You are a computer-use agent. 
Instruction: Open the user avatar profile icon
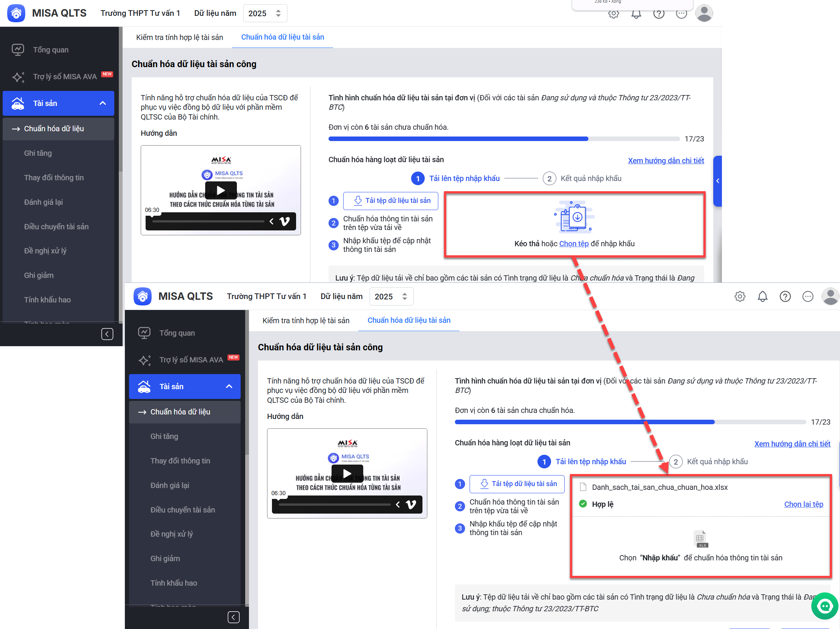(830, 296)
